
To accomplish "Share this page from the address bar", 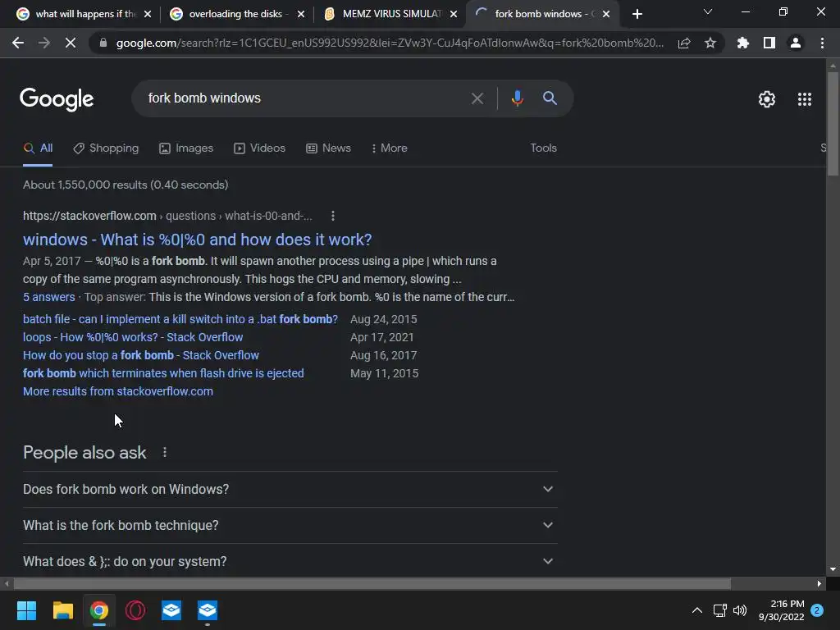I will [683, 43].
